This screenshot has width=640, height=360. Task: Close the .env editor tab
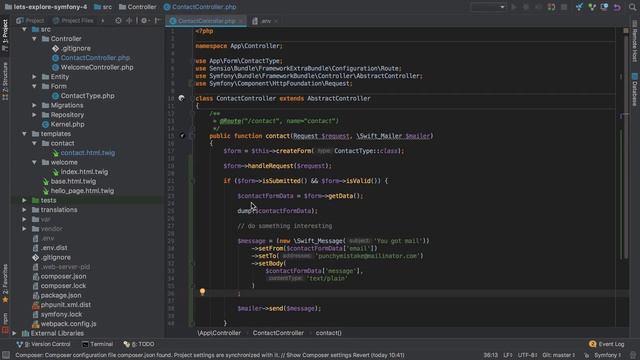(276, 21)
